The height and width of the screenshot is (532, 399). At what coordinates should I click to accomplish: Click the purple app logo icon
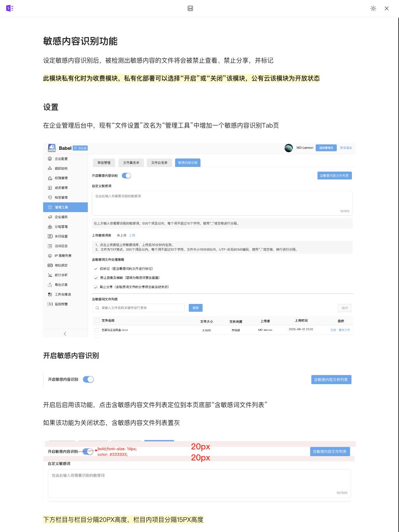[10, 8]
